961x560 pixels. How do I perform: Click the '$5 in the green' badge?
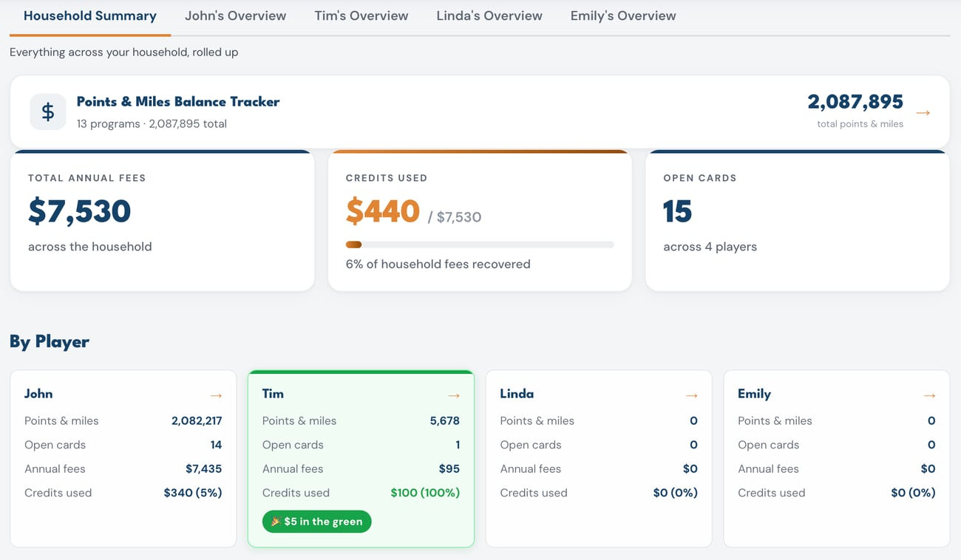[316, 522]
